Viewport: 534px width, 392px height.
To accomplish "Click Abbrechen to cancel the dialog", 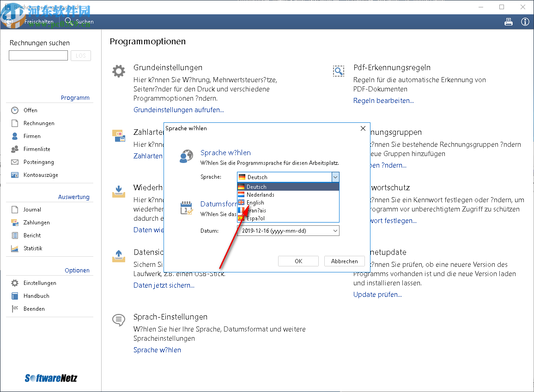I will tap(344, 261).
